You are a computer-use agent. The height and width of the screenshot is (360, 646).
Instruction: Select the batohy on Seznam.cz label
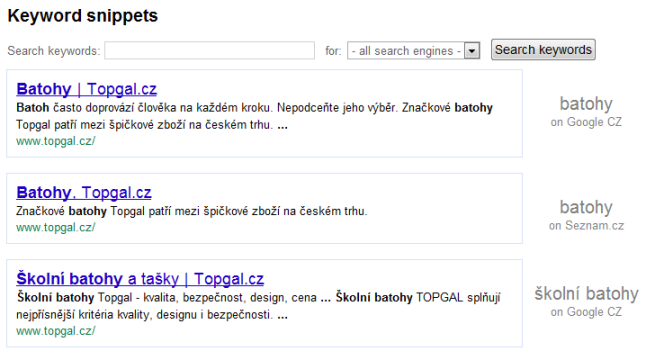coord(586,215)
